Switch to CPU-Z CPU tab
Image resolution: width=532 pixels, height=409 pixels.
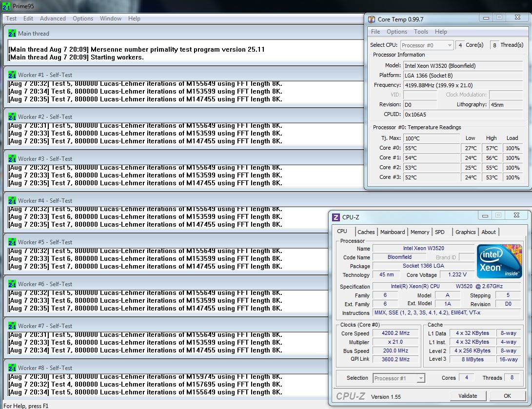click(x=342, y=231)
